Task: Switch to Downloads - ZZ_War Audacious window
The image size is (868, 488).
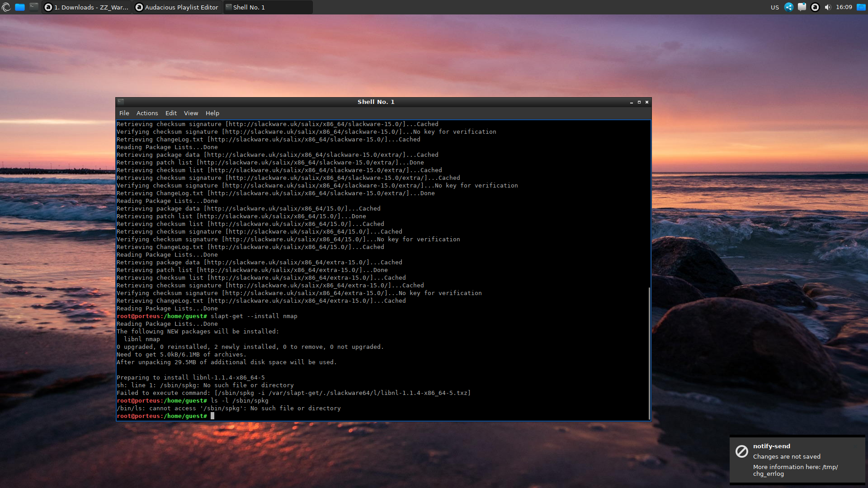Action: [x=86, y=7]
